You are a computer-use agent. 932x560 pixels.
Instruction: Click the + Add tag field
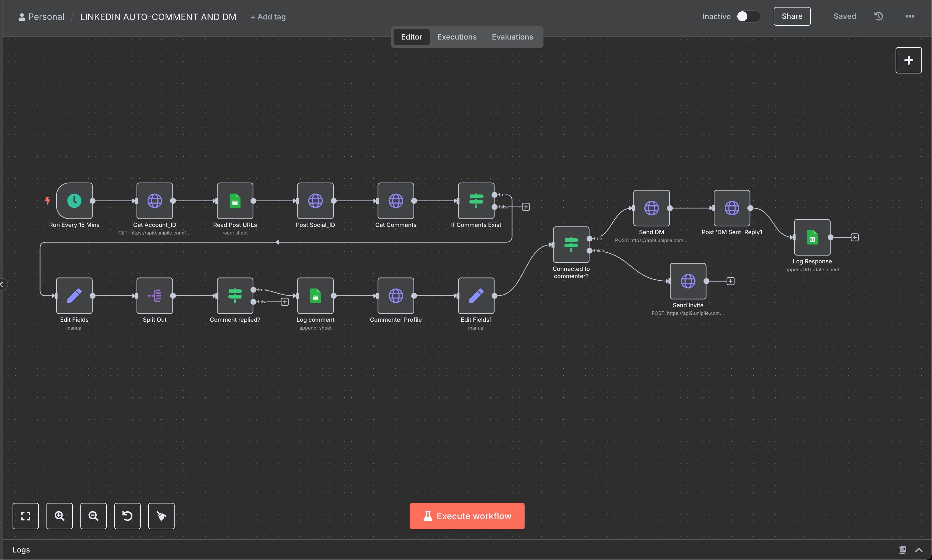click(x=268, y=17)
